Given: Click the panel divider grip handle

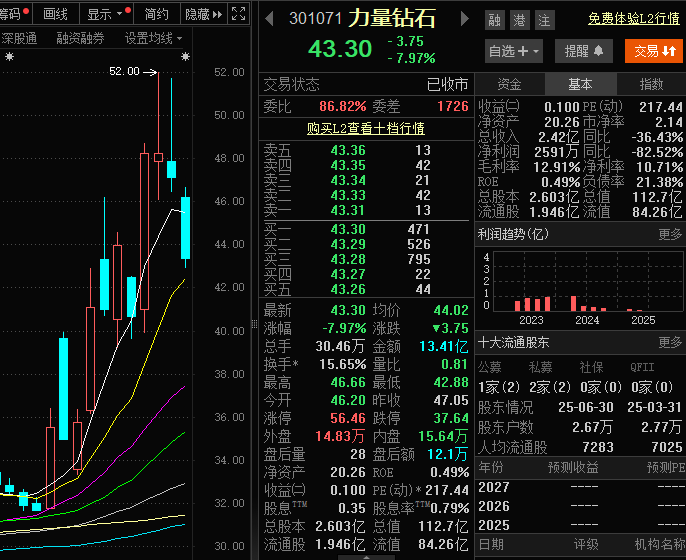Looking at the screenshot, I should pos(254,324).
